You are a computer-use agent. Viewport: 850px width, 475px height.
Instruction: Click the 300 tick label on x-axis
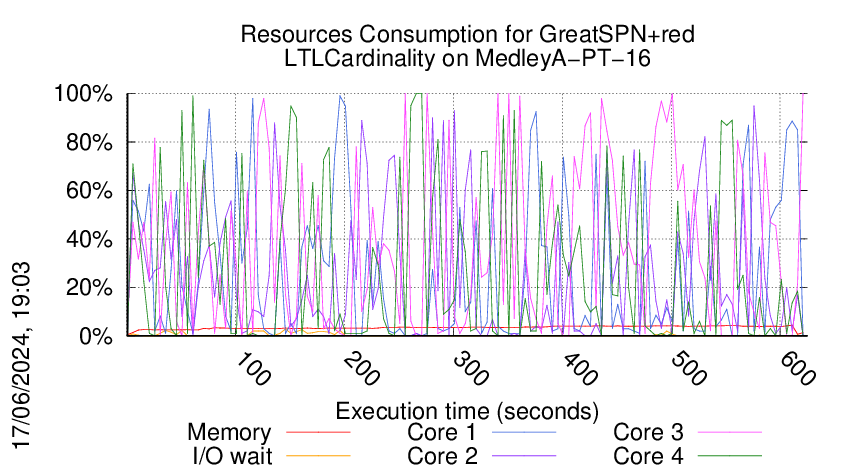click(471, 369)
